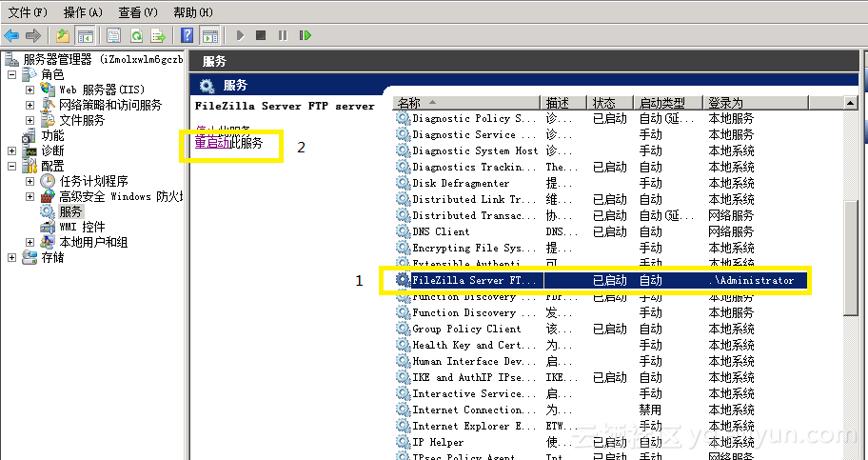
Task: Sort by the 启动类型 column header
Action: pyautogui.click(x=668, y=103)
